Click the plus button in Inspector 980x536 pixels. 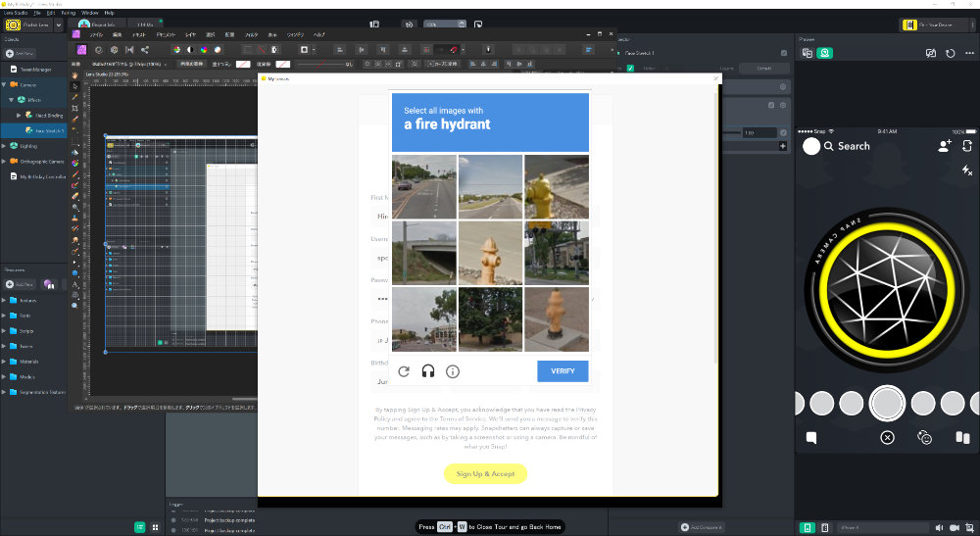tap(782, 146)
